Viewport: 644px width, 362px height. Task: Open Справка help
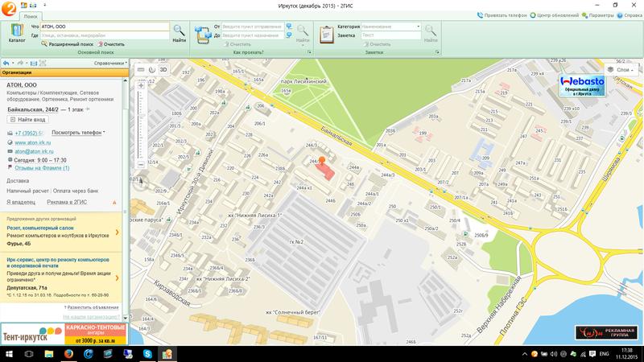630,15
